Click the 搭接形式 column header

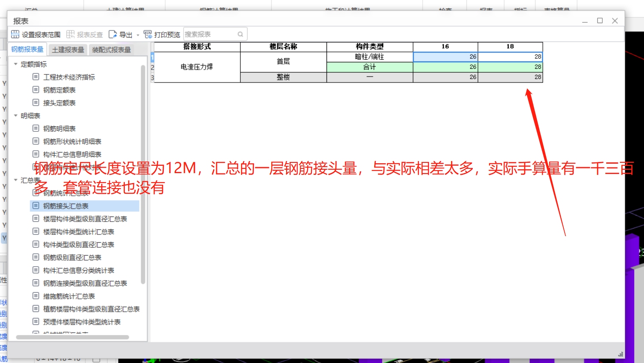click(x=197, y=46)
